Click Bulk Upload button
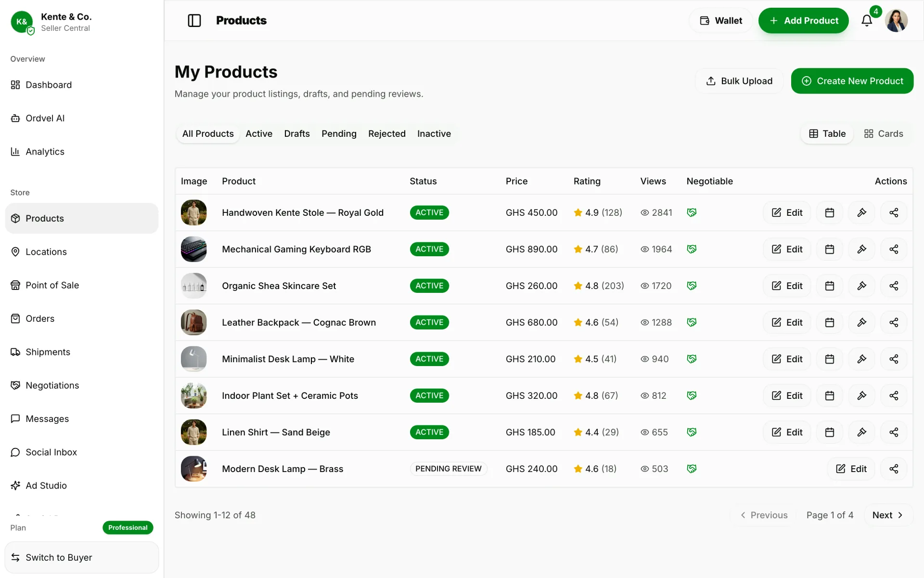This screenshot has width=924, height=578. tap(739, 81)
